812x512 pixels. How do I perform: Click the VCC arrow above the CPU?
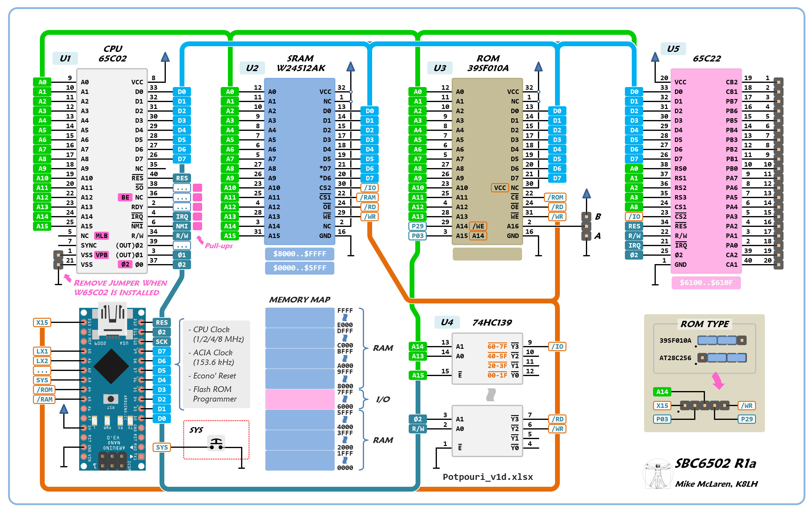click(x=165, y=57)
